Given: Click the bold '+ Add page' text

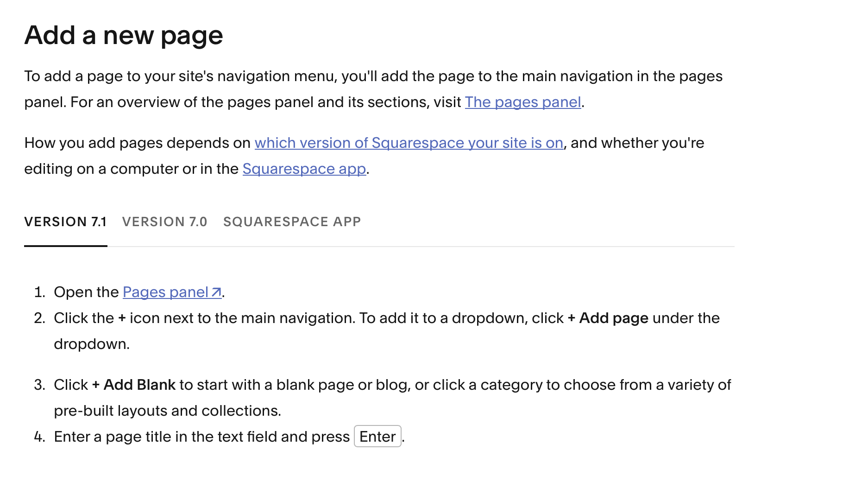Looking at the screenshot, I should [x=608, y=318].
